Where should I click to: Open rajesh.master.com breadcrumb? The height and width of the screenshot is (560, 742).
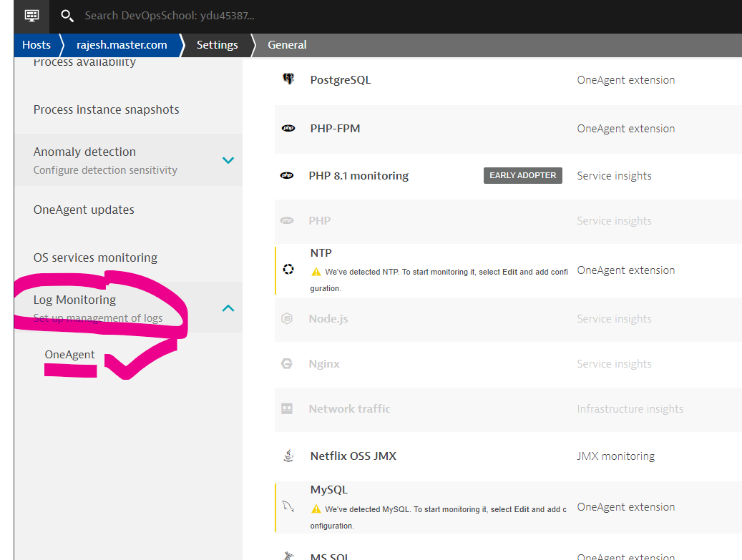point(122,45)
